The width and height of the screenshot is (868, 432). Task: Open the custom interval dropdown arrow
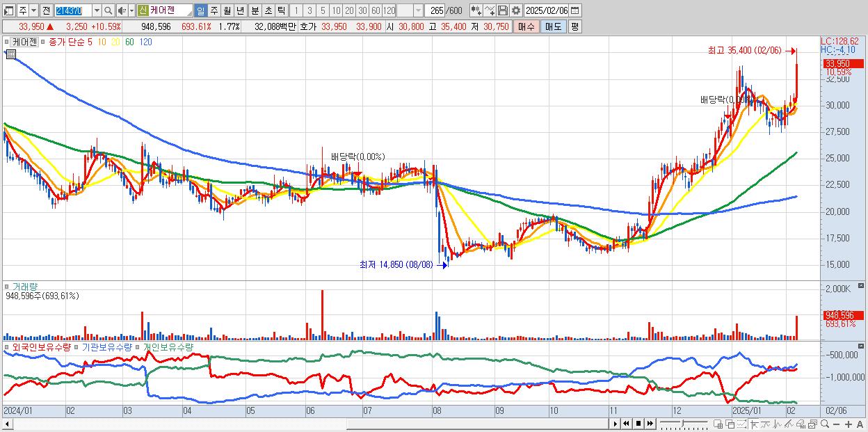coord(418,10)
